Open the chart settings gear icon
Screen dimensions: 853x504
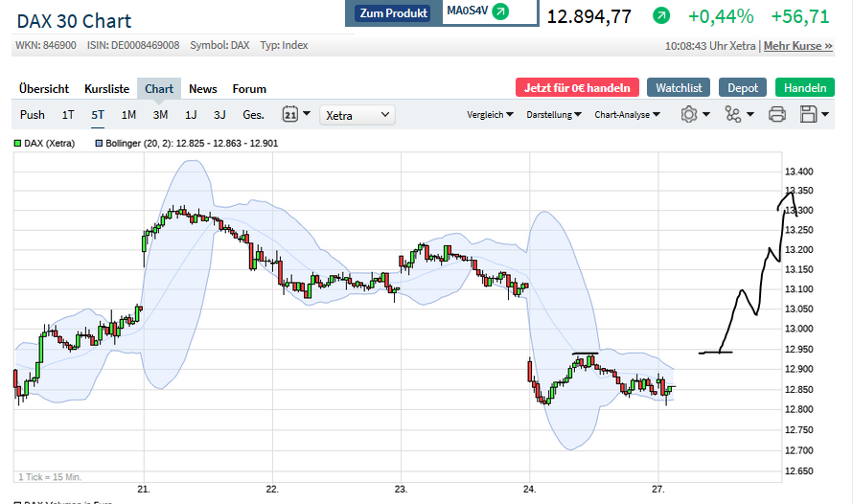(x=689, y=114)
